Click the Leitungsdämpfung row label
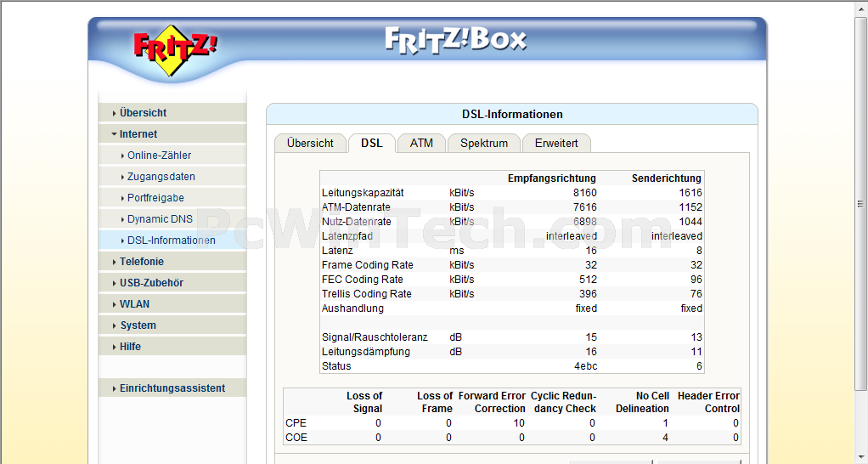Viewport: 868px width, 464px height. 366,351
